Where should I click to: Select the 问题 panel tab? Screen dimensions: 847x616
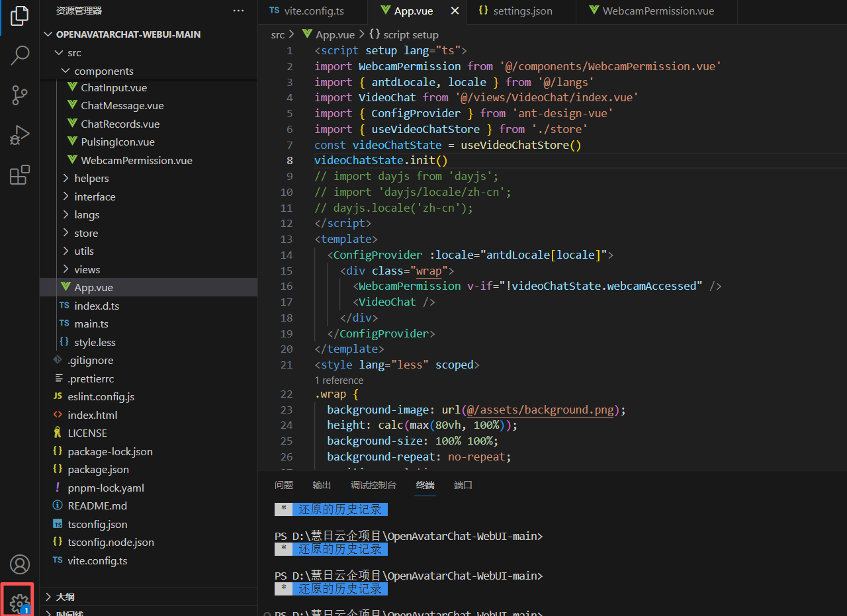283,485
